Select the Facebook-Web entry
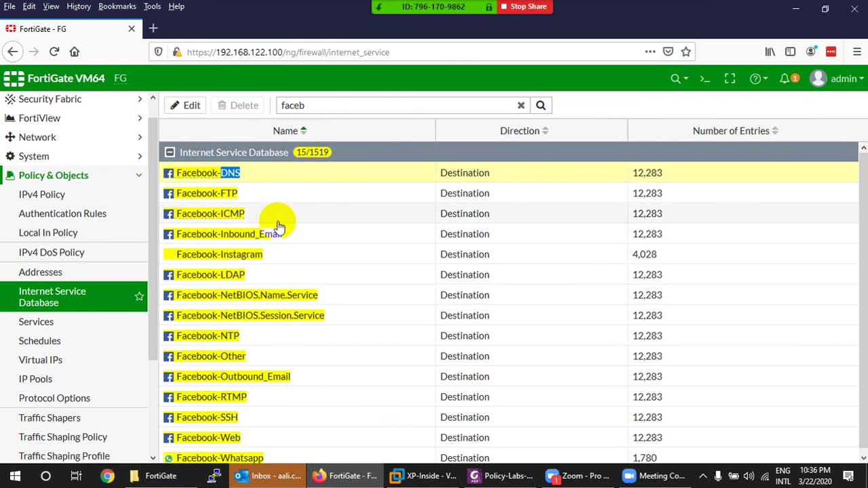 click(x=208, y=437)
